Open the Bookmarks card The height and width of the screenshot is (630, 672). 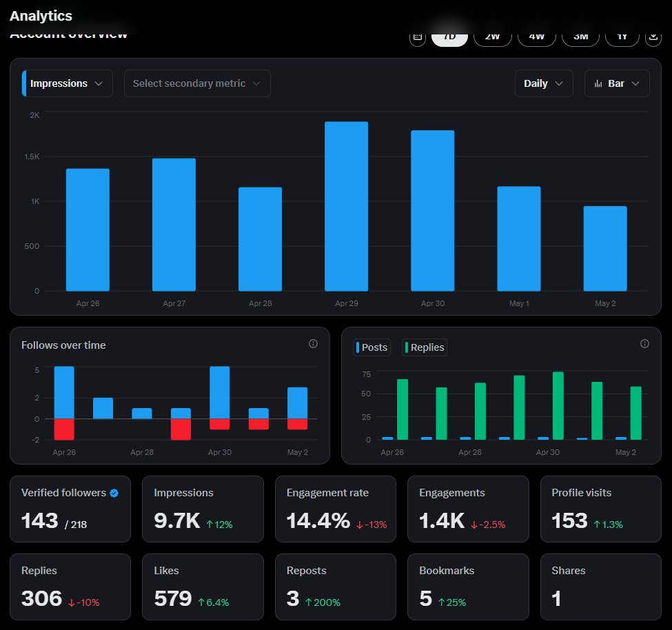(x=468, y=587)
